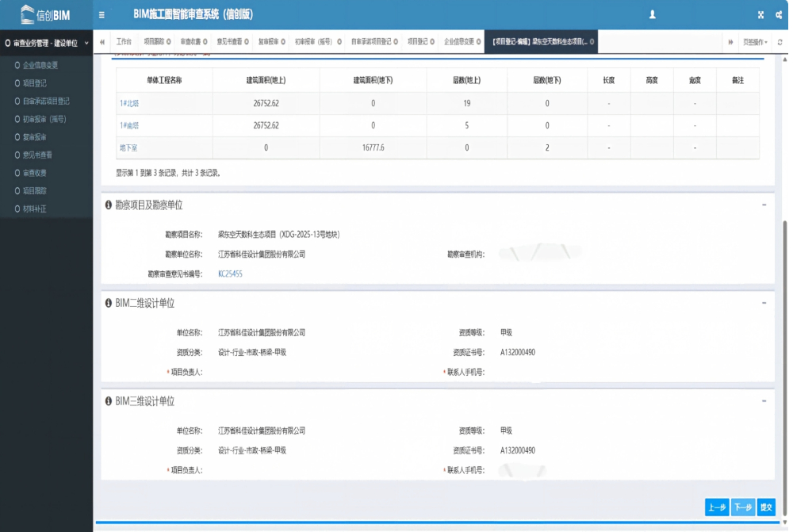Screen dimensions: 793x532
Task: Switch to the 初审报审（摇号）tab
Action: click(x=313, y=41)
